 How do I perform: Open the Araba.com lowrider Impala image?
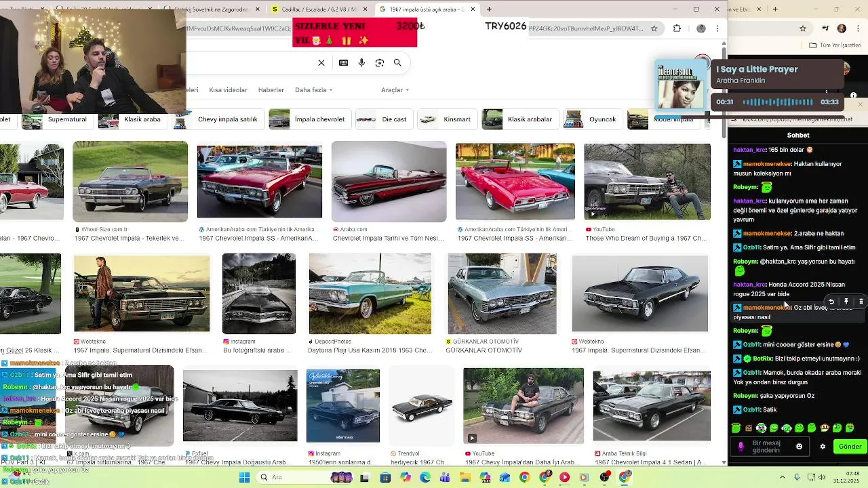click(389, 182)
